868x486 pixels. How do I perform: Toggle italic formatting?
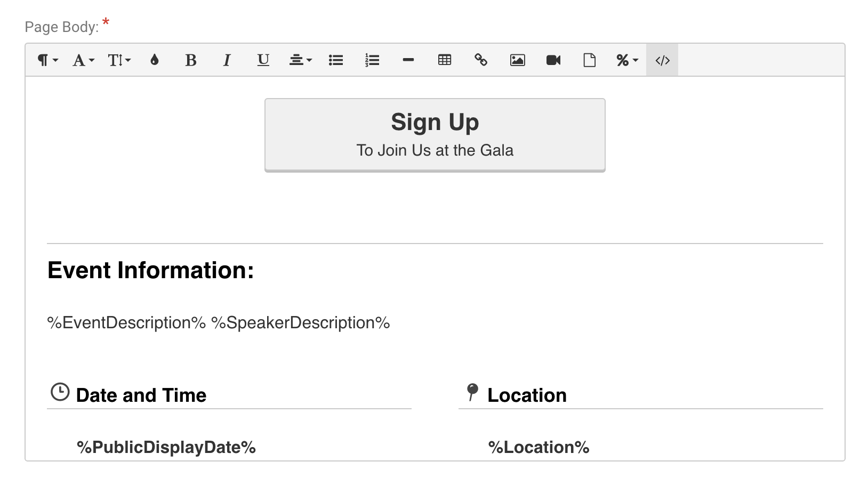coord(227,60)
